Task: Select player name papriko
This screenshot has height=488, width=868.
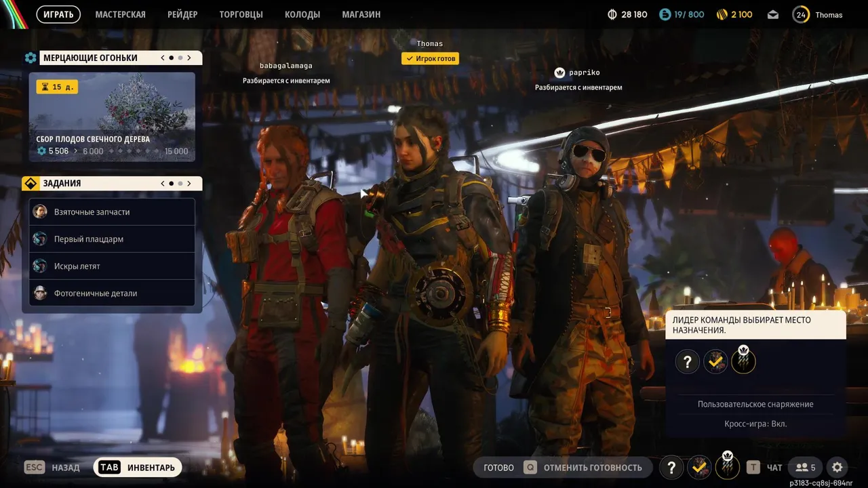Action: pyautogui.click(x=585, y=73)
